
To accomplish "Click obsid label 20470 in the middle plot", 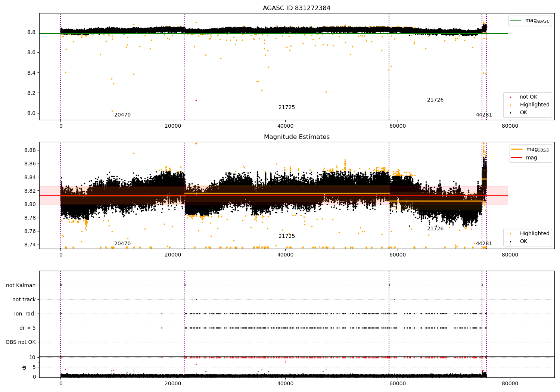I will [x=122, y=244].
